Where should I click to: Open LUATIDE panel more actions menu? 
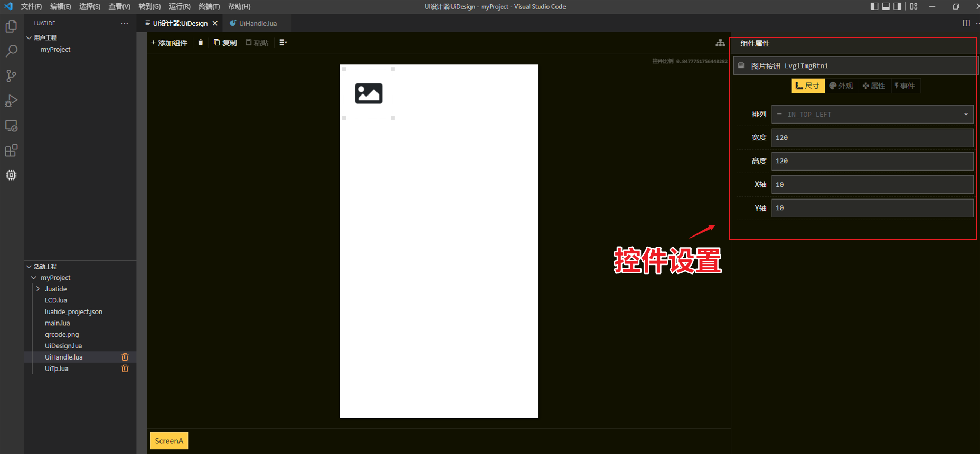point(125,23)
